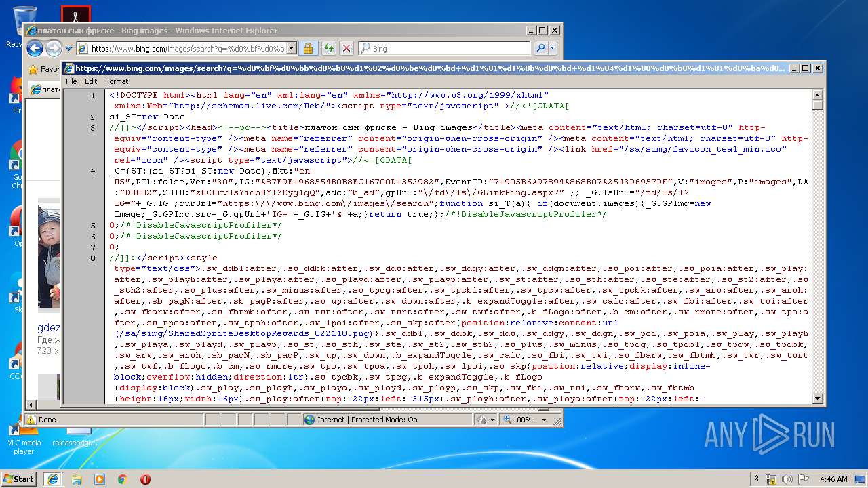
Task: Select the Adobe Reader desktop icon
Action: click(x=75, y=14)
